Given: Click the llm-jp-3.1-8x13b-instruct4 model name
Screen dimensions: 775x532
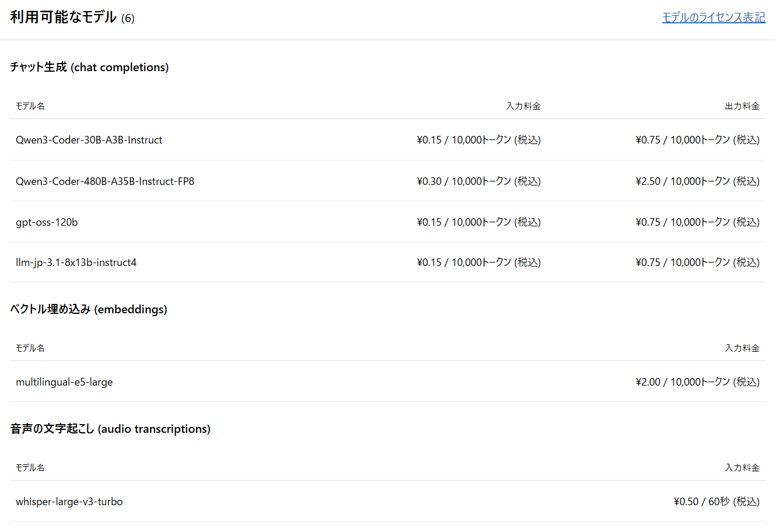Looking at the screenshot, I should pyautogui.click(x=76, y=262).
